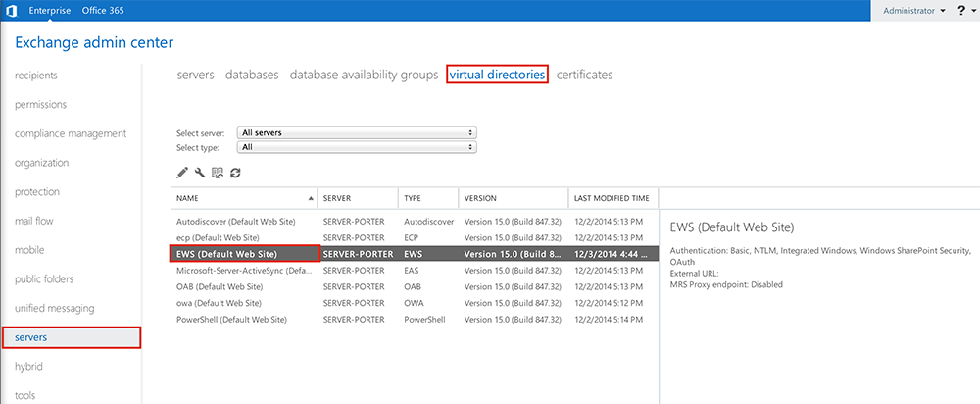Open protection in left navigation
The width and height of the screenshot is (980, 404).
pos(37,191)
